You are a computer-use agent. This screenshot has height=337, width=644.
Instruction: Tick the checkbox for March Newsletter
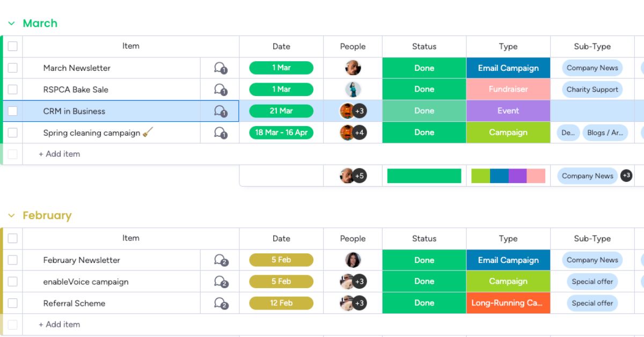click(13, 68)
